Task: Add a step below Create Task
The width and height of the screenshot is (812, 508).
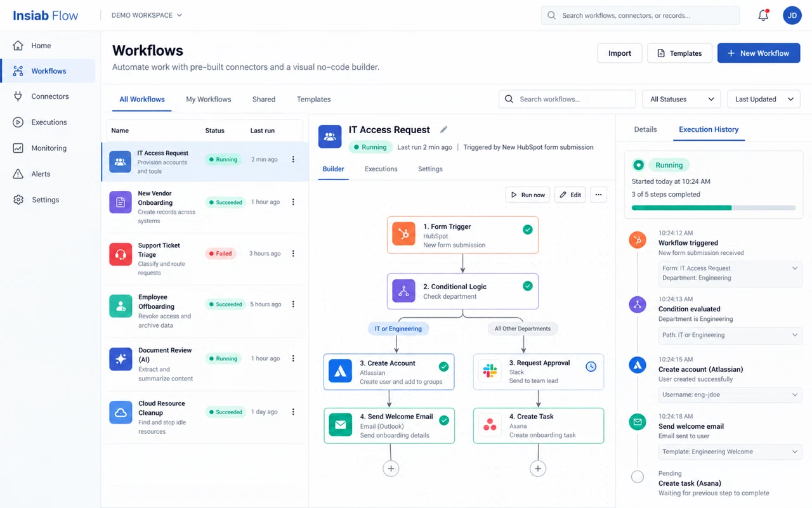Action: click(538, 469)
